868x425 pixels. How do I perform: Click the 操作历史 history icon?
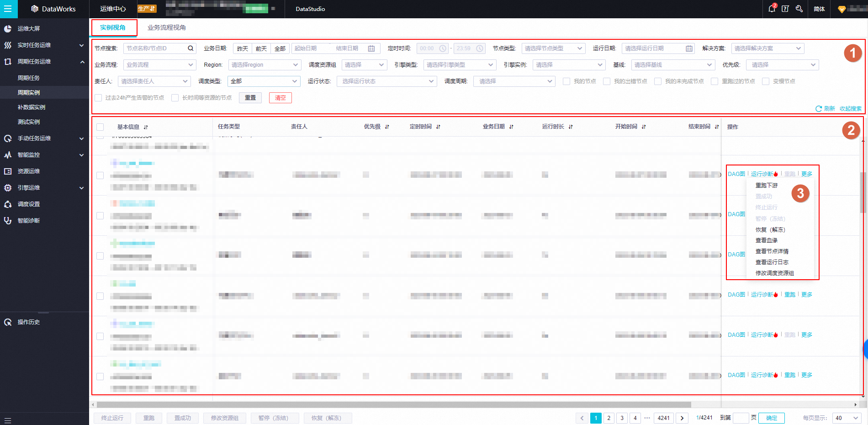[x=8, y=322]
